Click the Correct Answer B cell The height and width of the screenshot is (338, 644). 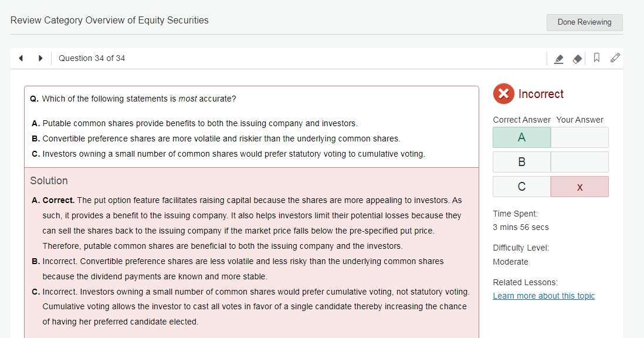(x=521, y=162)
